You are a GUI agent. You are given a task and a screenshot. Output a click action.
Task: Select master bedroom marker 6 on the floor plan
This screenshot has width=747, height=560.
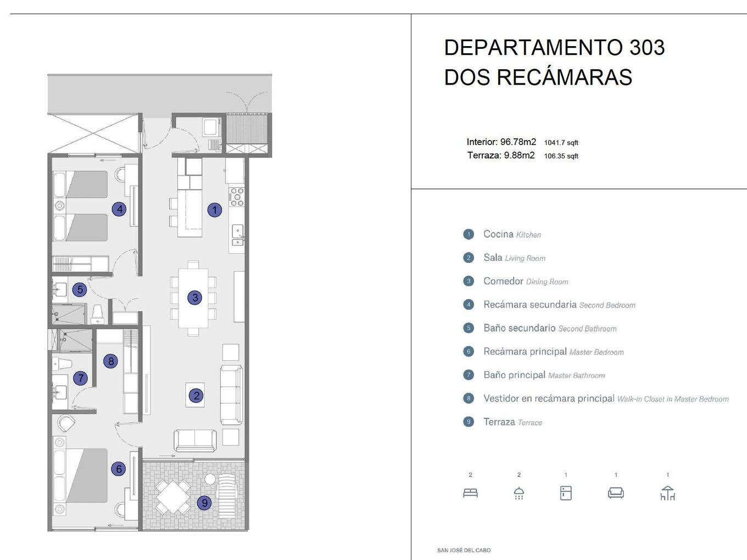click(x=119, y=469)
